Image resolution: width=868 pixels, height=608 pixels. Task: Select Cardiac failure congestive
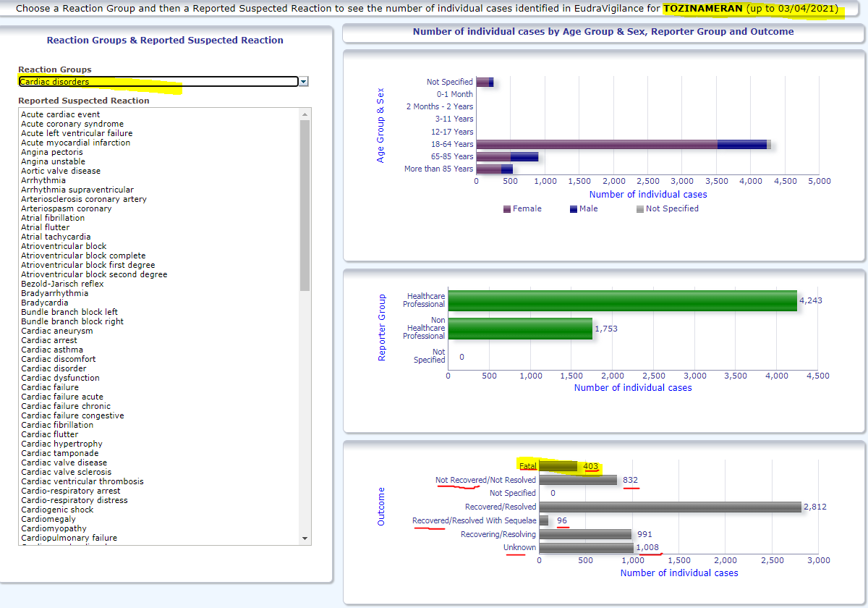[72, 415]
